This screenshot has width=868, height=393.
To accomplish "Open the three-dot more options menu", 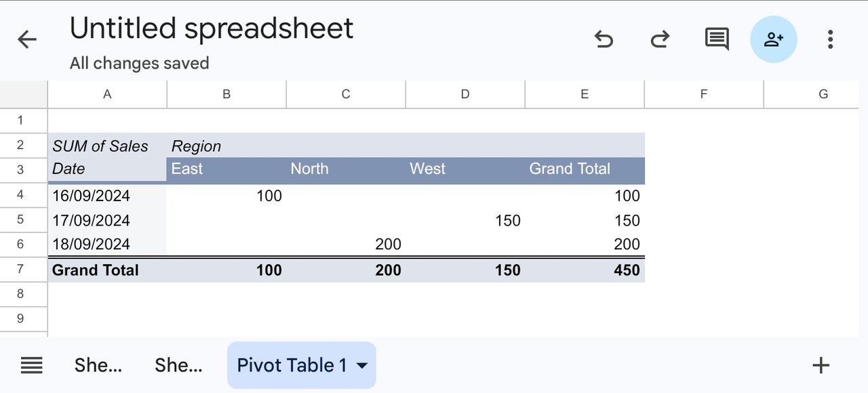I will click(830, 39).
